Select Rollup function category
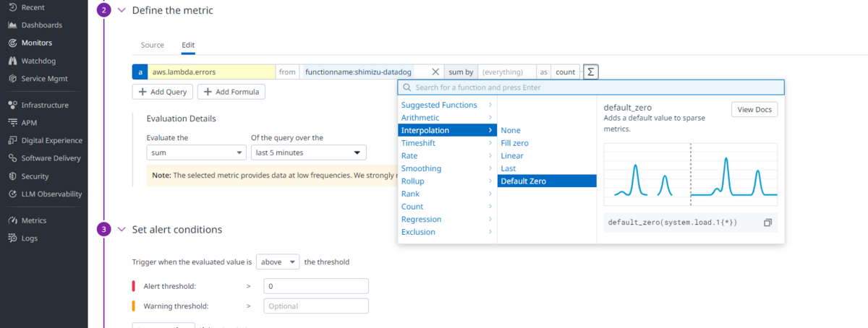868x328 pixels. [x=447, y=181]
